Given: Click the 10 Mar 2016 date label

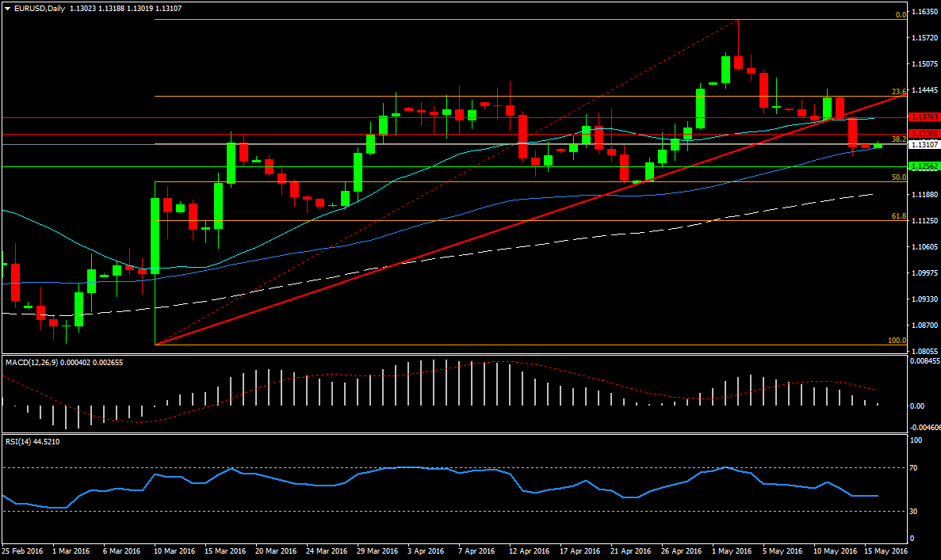Looking at the screenshot, I should tap(175, 550).
